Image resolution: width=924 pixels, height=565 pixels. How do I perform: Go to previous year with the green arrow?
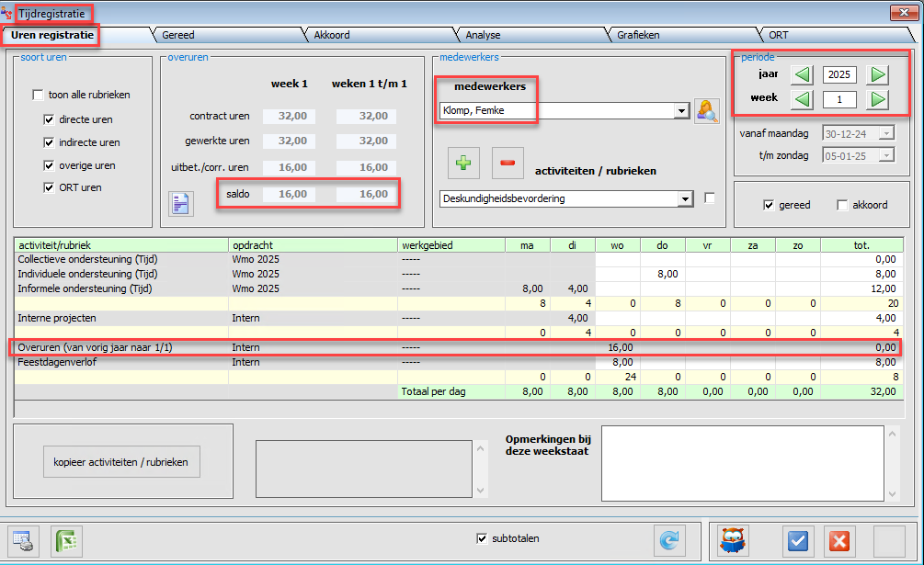(x=802, y=74)
